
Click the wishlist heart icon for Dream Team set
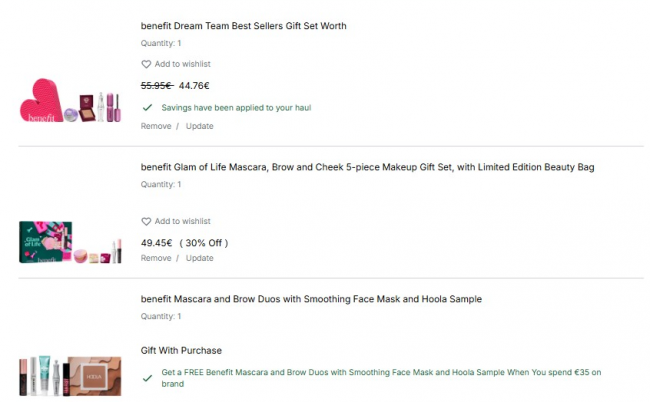click(146, 64)
